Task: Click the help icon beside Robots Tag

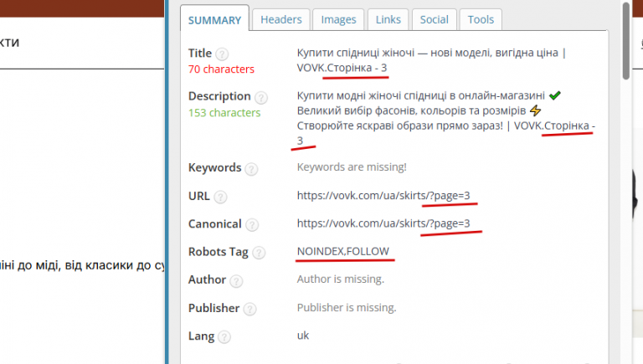Action: point(259,253)
